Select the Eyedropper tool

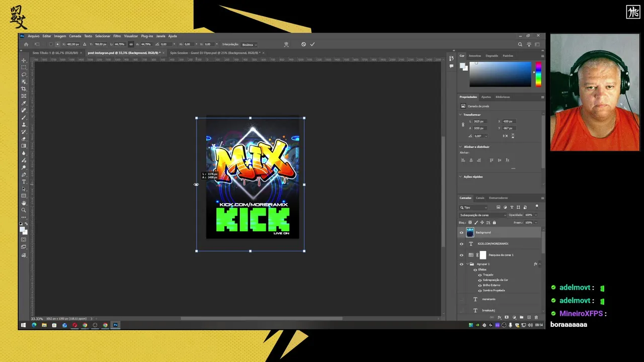coord(24,103)
